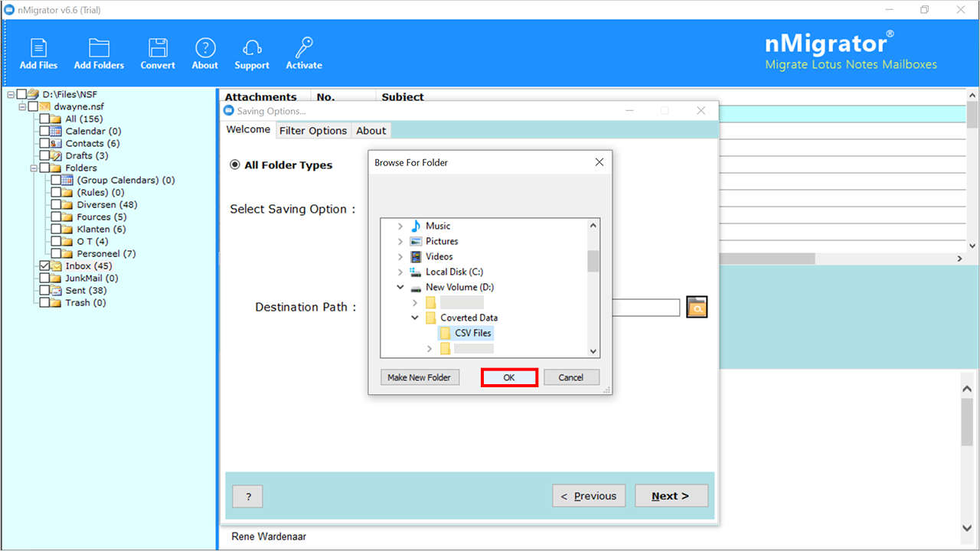Collapse the Folders tree node
980x551 pixels.
tap(34, 168)
